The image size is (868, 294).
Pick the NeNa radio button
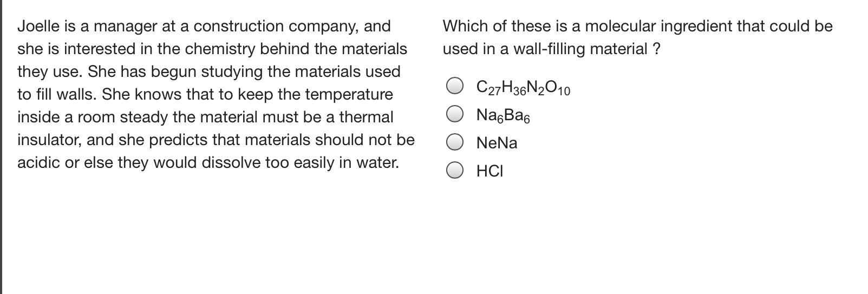(x=455, y=142)
